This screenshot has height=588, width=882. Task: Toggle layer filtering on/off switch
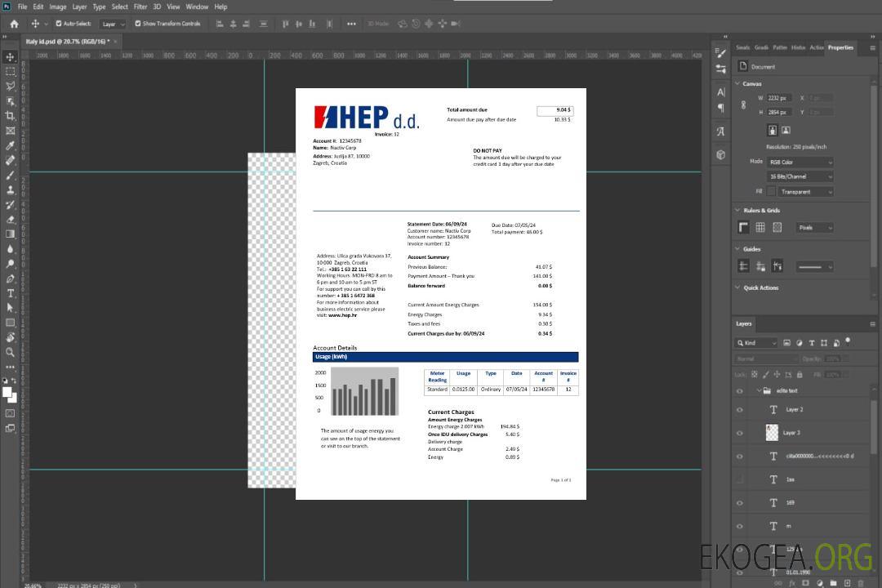848,341
